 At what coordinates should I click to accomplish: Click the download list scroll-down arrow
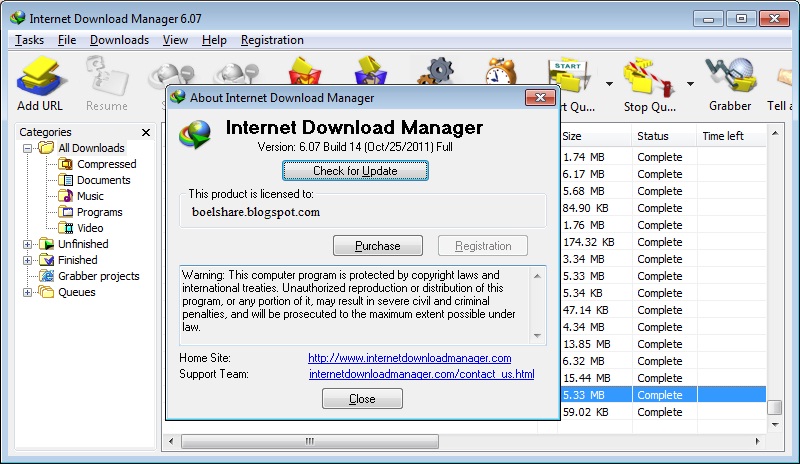[x=775, y=424]
